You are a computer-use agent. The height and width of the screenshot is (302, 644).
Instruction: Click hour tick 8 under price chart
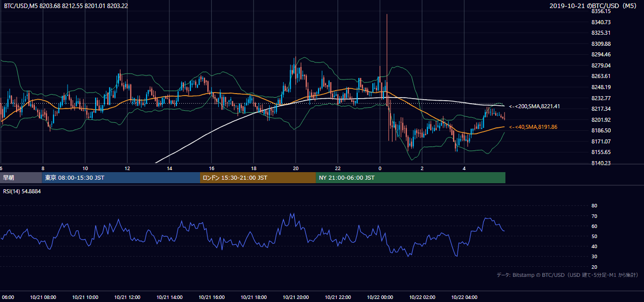click(x=43, y=168)
